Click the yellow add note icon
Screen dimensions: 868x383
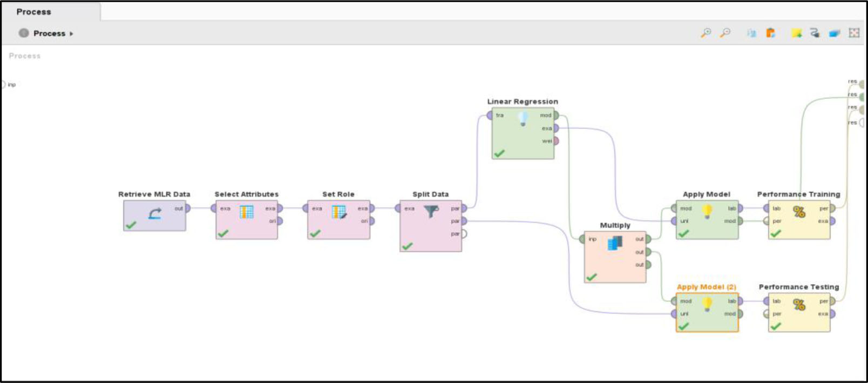click(796, 33)
